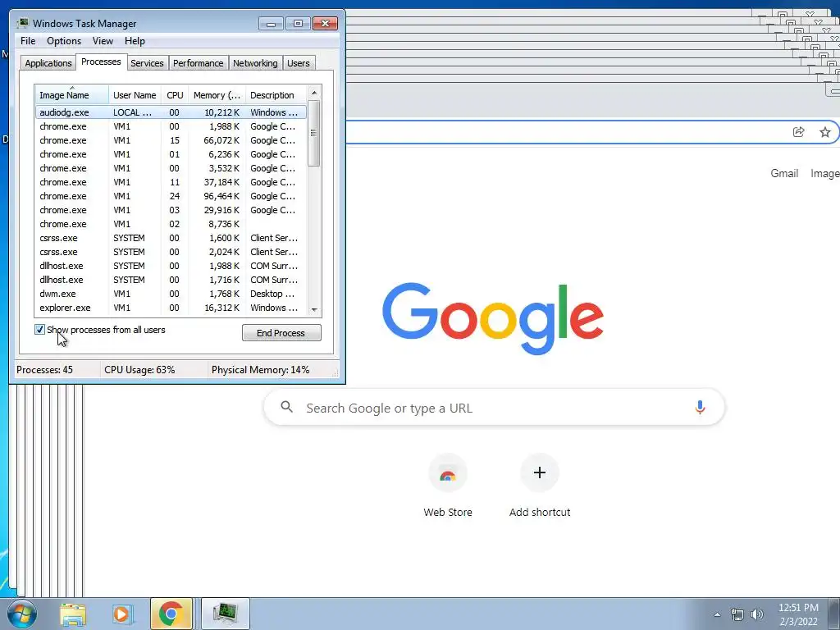The width and height of the screenshot is (840, 630).
Task: Click the volume speaker tray icon
Action: 756,614
